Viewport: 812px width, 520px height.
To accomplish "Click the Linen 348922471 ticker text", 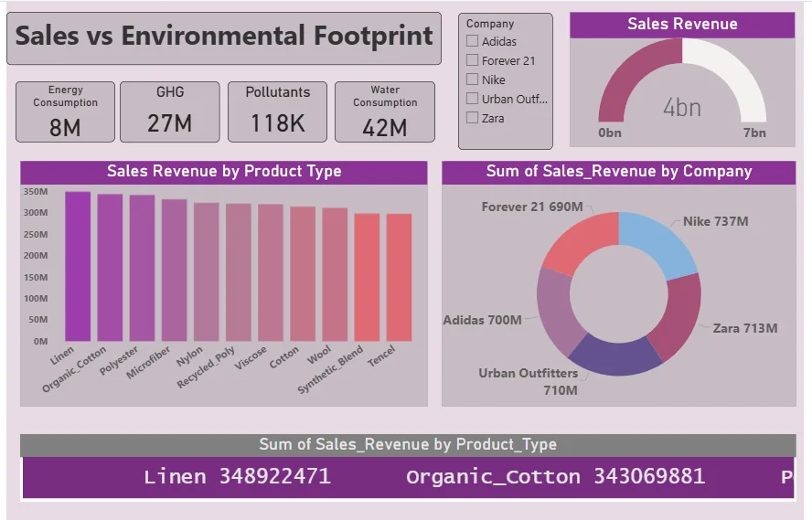I will tap(238, 477).
